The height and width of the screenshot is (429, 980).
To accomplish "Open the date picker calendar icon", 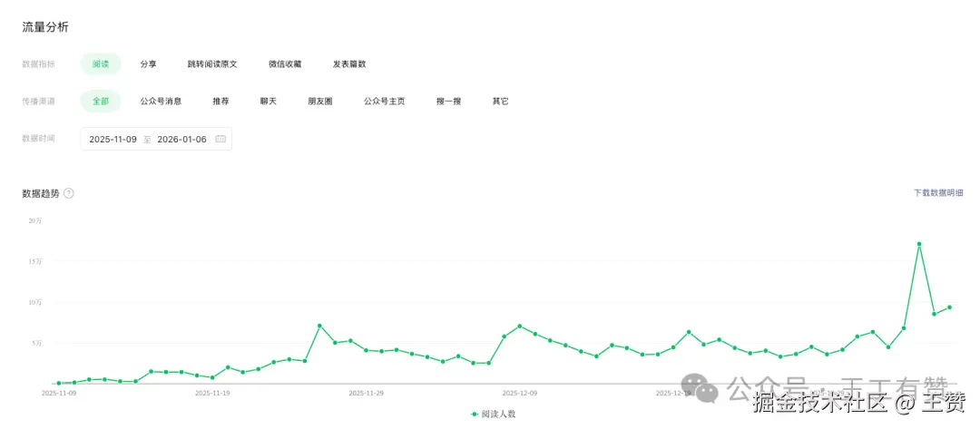I will point(220,140).
